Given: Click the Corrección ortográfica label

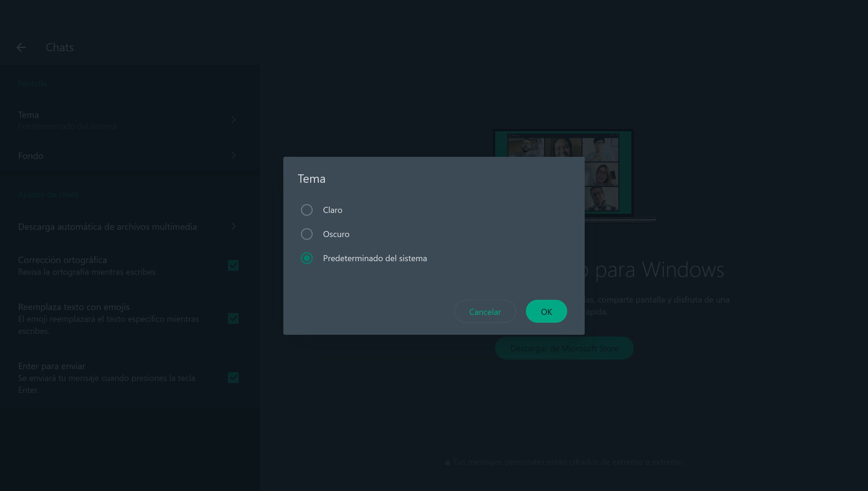Looking at the screenshot, I should click(62, 260).
